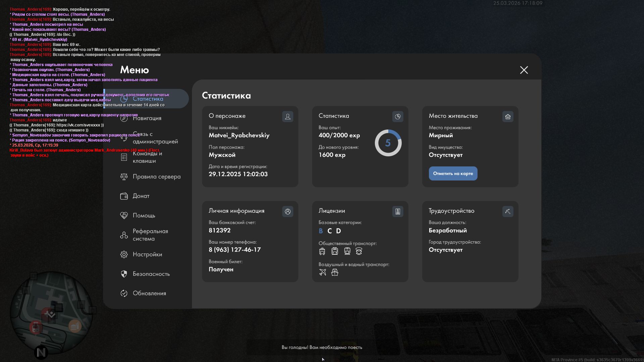Click the profile icon in О персонаже card
Screen dimensions: 644x362
click(x=288, y=116)
